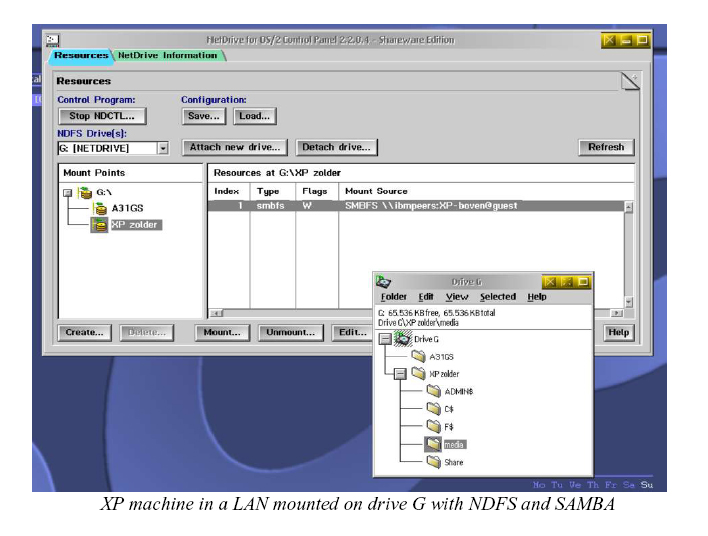Open the Selected menu in Drive G
Screen dimensions: 708x536
[498, 297]
